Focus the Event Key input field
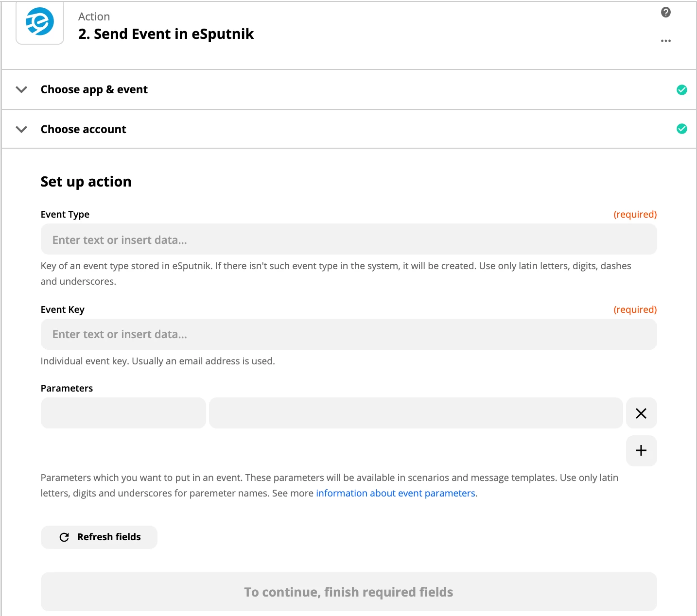697x616 pixels. pos(348,334)
